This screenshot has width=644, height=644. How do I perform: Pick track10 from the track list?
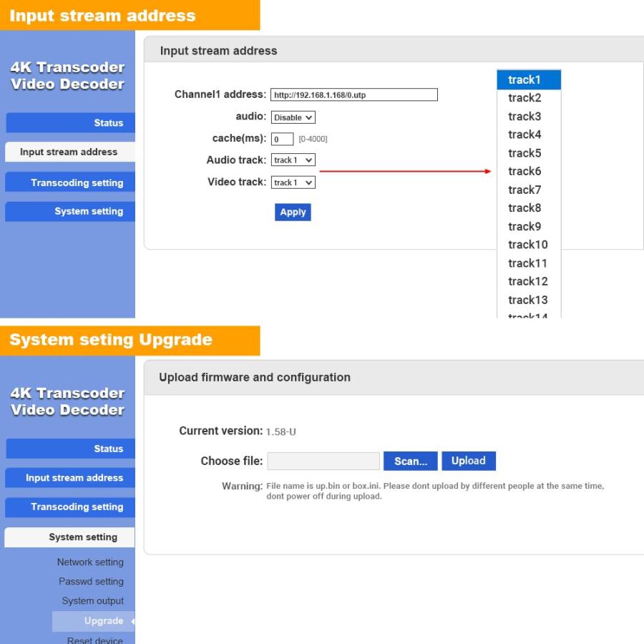pyautogui.click(x=528, y=245)
